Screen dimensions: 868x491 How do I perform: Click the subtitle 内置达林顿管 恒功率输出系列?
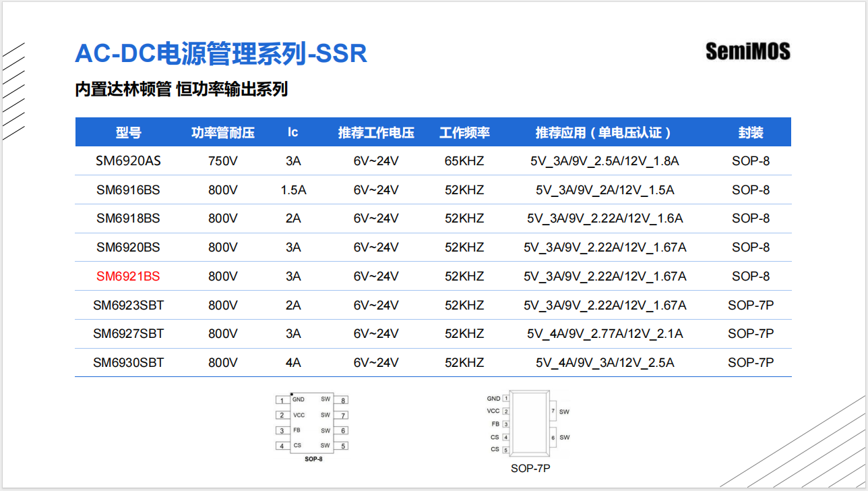click(x=181, y=89)
